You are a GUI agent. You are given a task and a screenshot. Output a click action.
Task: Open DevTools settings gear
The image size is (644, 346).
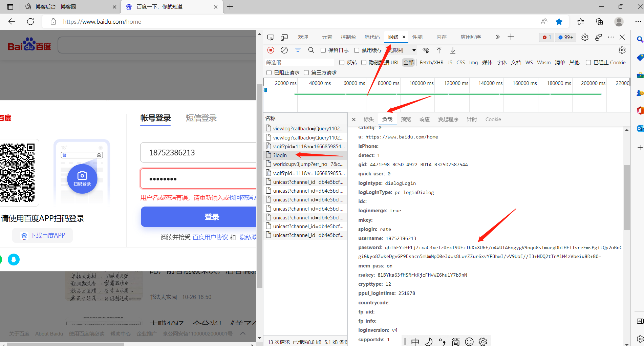(x=585, y=37)
